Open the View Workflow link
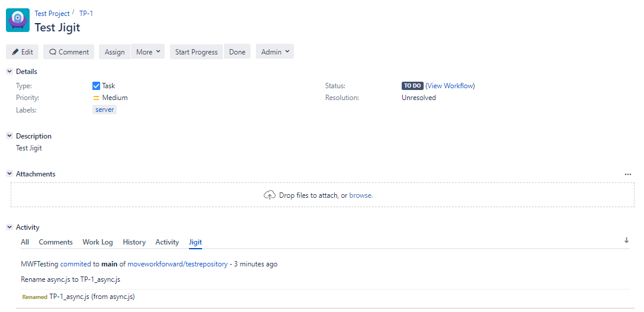The width and height of the screenshot is (644, 312). (x=450, y=86)
